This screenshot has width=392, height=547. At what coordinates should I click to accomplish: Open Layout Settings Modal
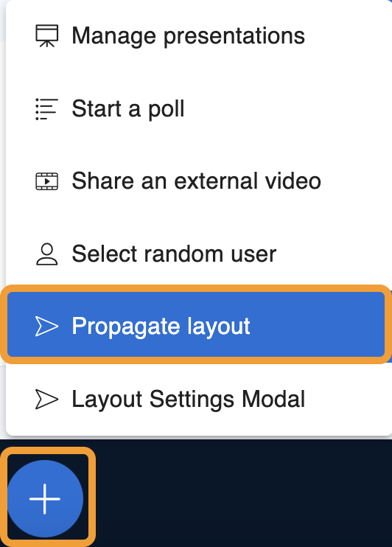tap(199, 399)
